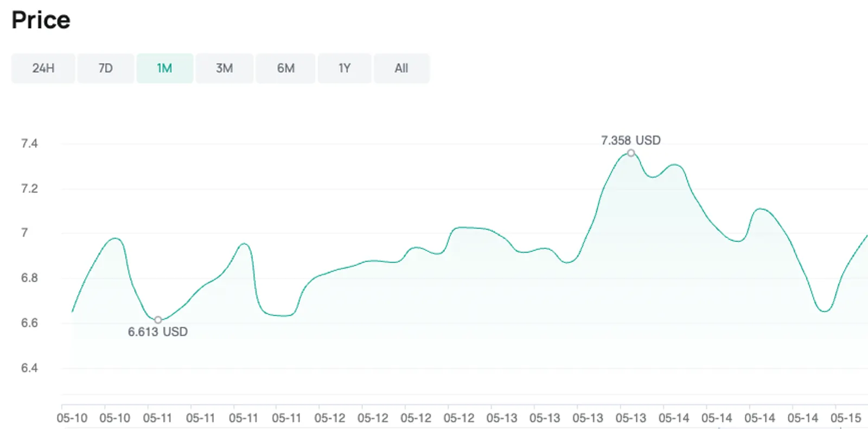Viewport: 868px width, 429px height.
Task: Show the 1Y price history
Action: click(344, 68)
